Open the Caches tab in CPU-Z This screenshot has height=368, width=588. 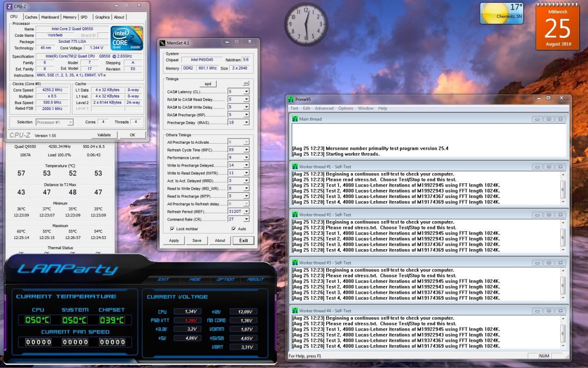31,17
